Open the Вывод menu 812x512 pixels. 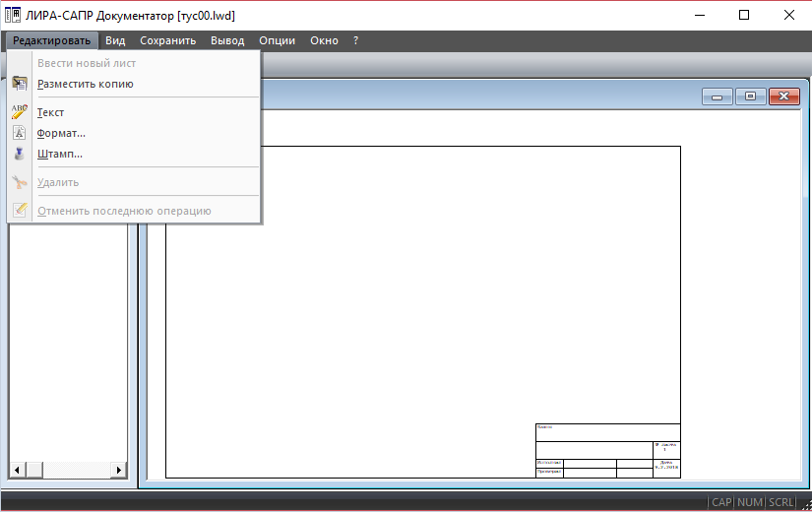click(x=227, y=40)
